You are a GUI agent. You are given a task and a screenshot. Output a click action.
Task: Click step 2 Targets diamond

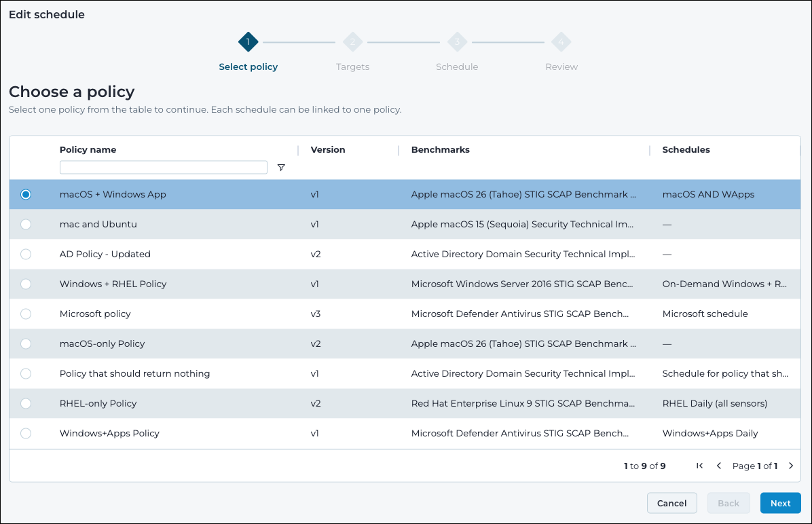352,42
